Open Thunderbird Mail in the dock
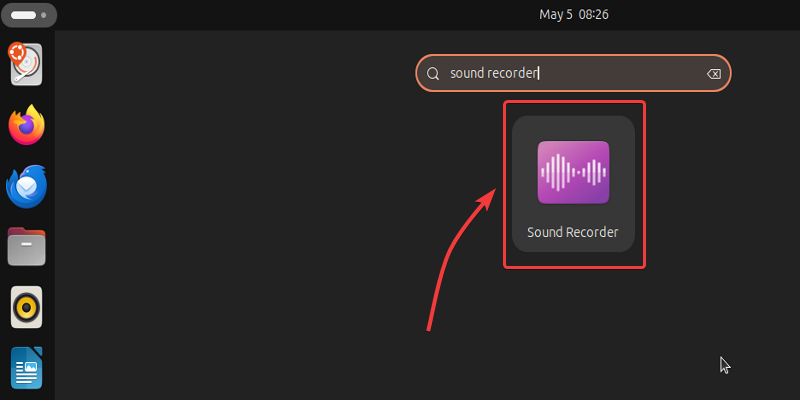 coord(27,186)
